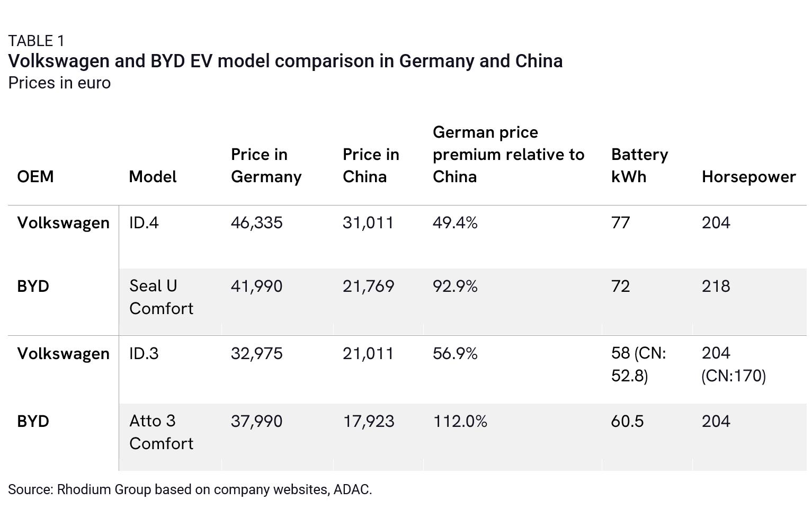Click the Seal U Comfort cell
The height and width of the screenshot is (527, 812).
point(162,297)
